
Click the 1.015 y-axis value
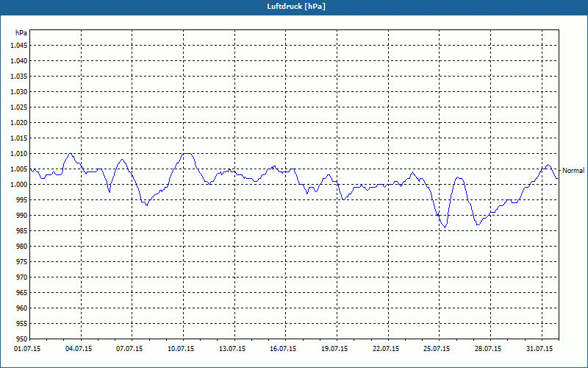click(x=19, y=138)
